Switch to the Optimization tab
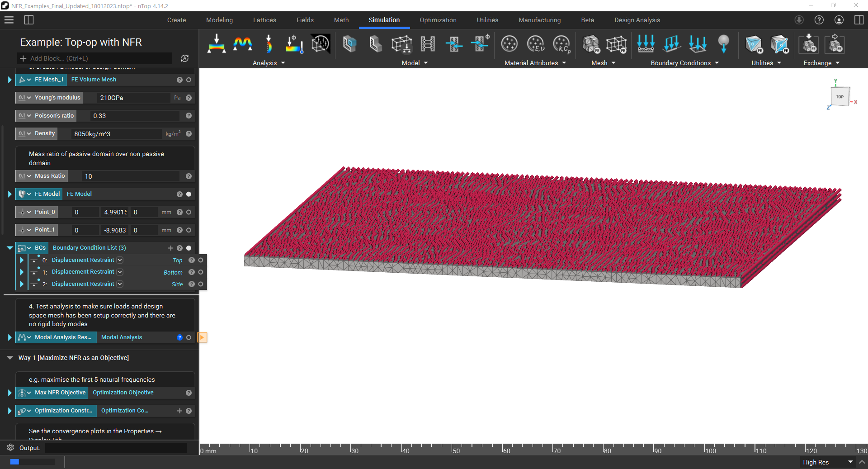 [x=438, y=20]
